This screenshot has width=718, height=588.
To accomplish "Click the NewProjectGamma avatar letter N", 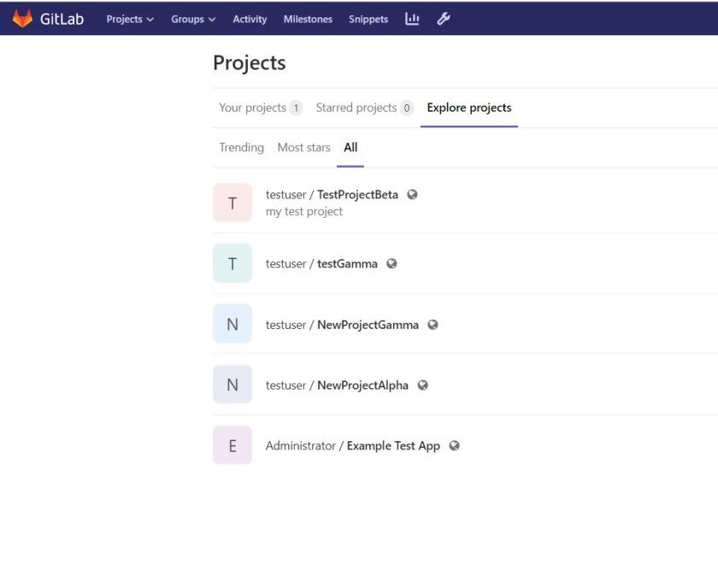I will [x=232, y=324].
